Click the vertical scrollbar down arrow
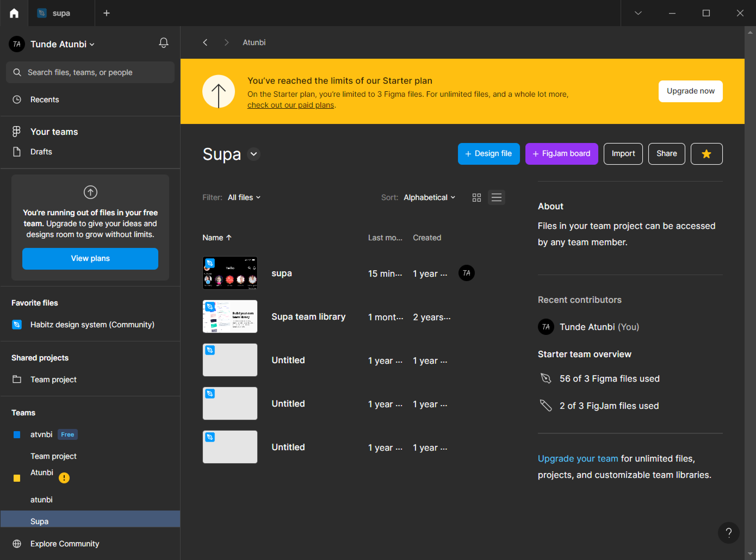 [x=750, y=554]
